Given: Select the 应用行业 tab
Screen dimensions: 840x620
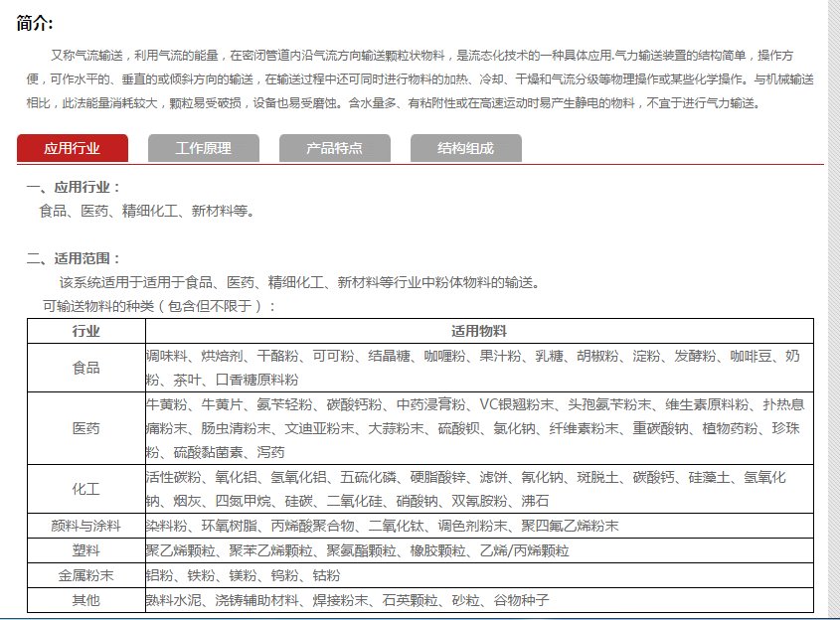Looking at the screenshot, I should 73,148.
